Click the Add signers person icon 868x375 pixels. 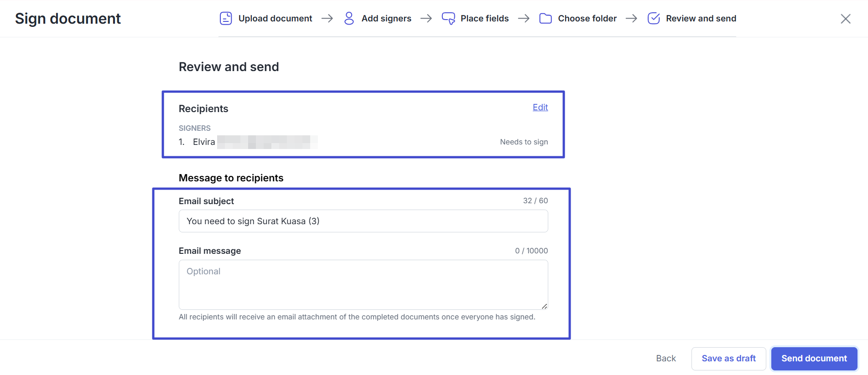point(349,18)
